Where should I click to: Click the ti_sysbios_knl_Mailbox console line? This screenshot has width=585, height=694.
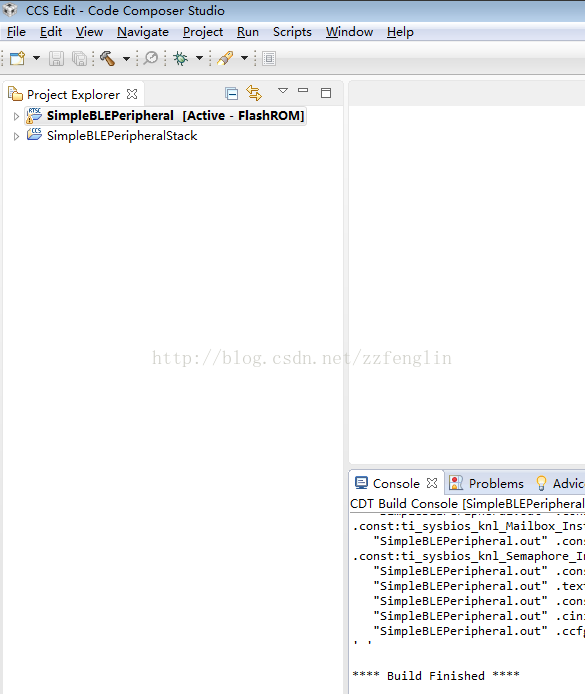pos(469,526)
